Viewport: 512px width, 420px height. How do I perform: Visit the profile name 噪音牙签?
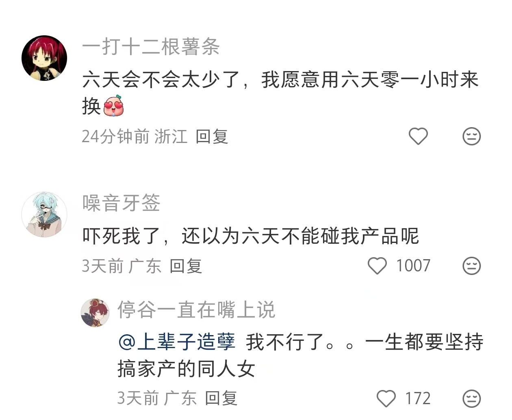tap(121, 203)
